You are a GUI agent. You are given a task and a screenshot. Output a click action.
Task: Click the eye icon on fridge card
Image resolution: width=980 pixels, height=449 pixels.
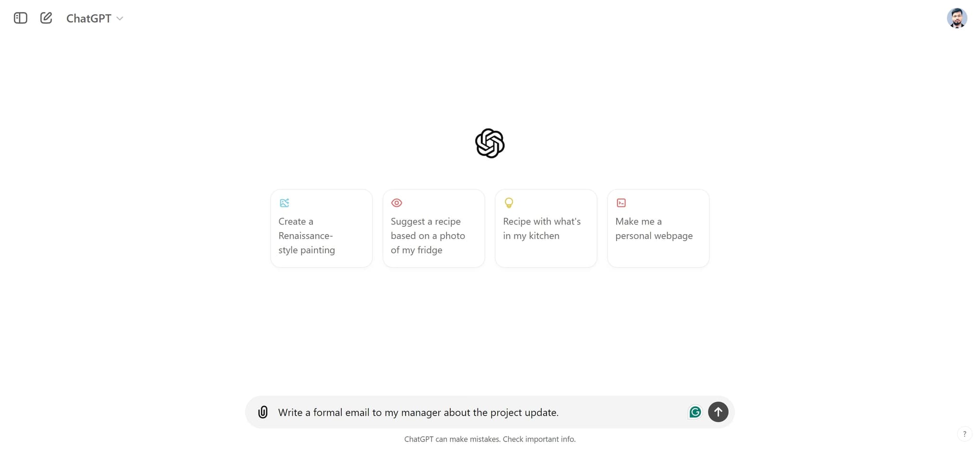397,203
